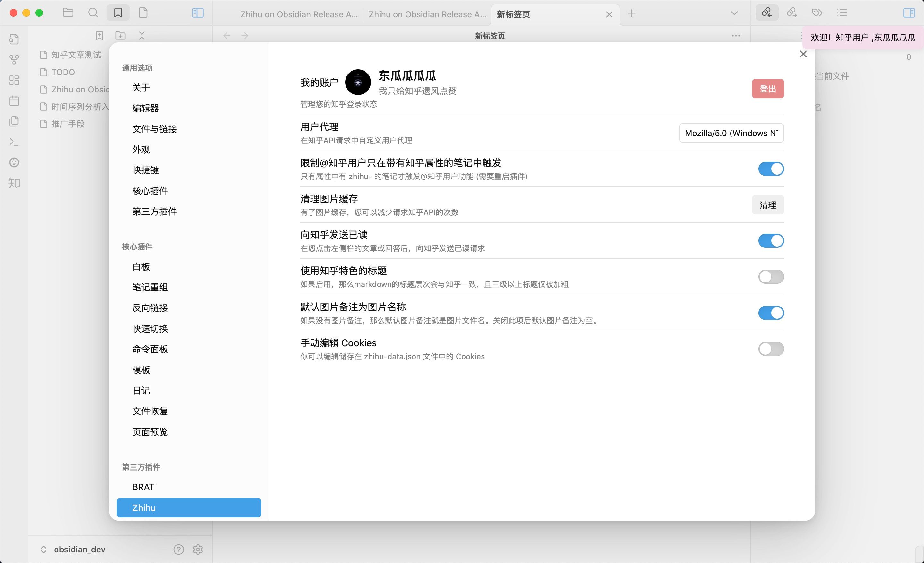924x563 pixels.
Task: Select the backlinks icon in right sidebar
Action: pyautogui.click(x=767, y=13)
